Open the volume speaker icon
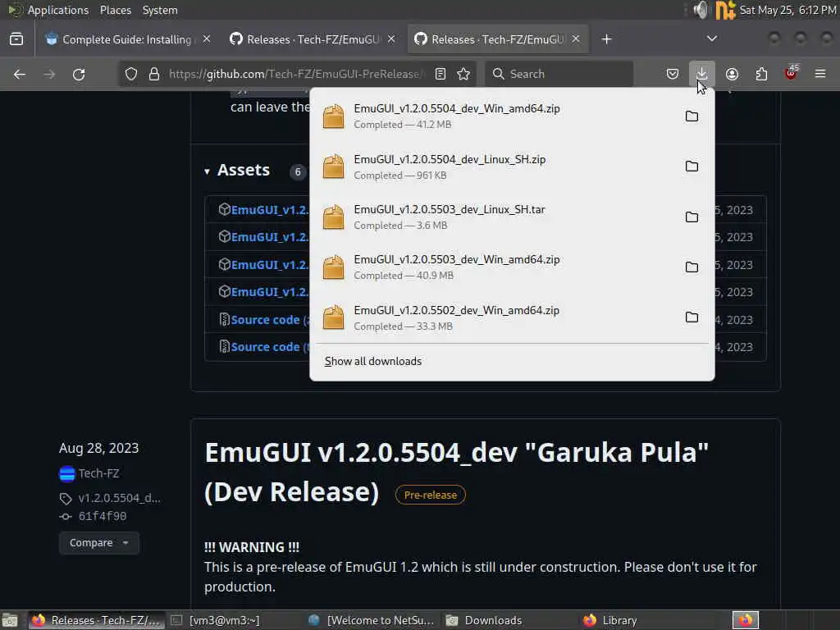This screenshot has width=840, height=630. 701,10
